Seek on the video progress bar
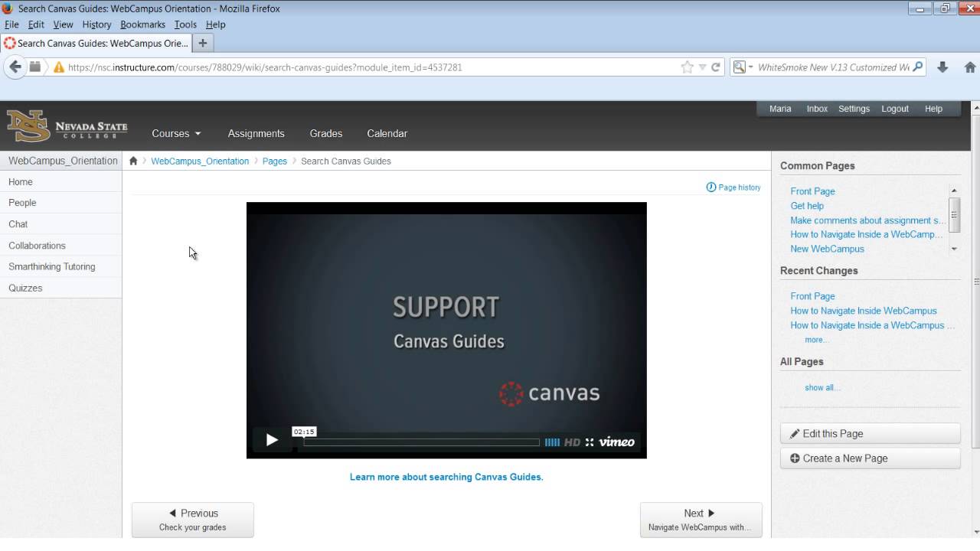This screenshot has height=551, width=980. tap(422, 442)
